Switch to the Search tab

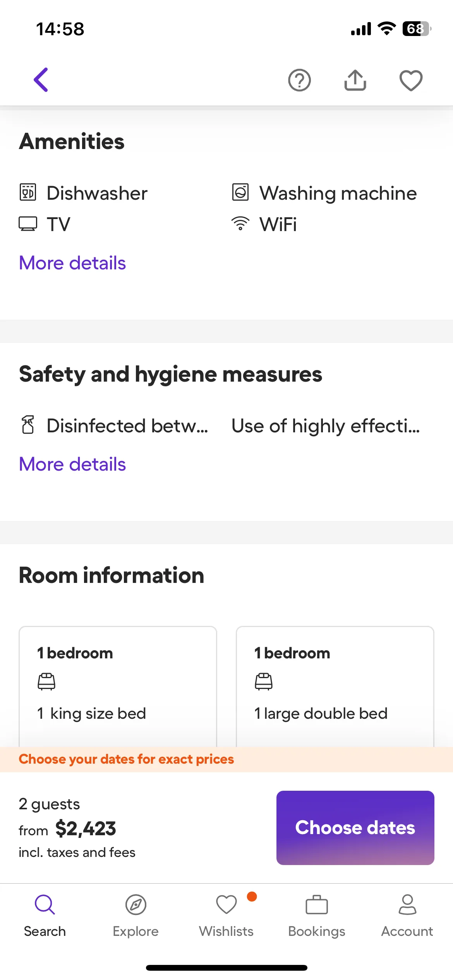click(45, 914)
